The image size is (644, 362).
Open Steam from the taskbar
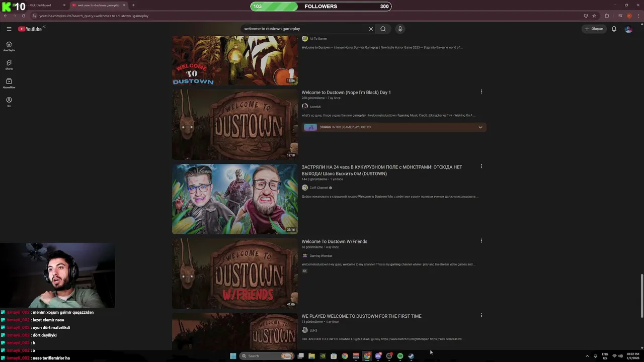[x=411, y=356]
